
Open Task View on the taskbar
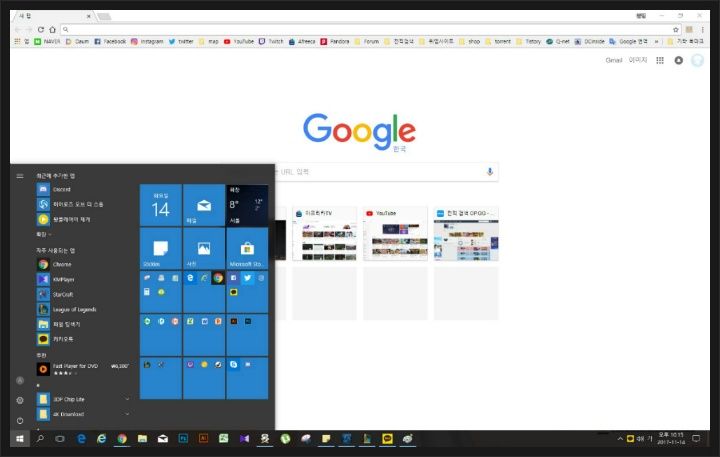pos(60,439)
